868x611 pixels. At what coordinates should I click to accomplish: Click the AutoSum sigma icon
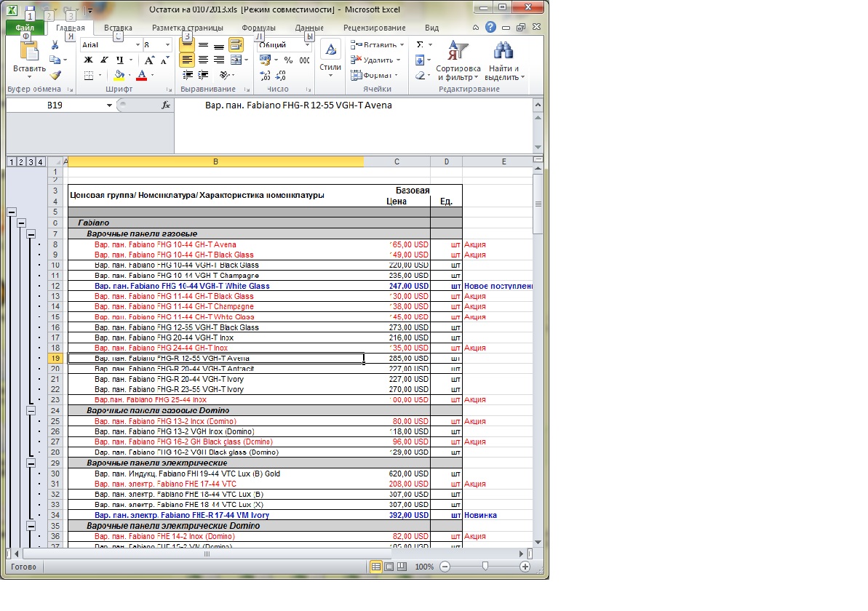420,45
